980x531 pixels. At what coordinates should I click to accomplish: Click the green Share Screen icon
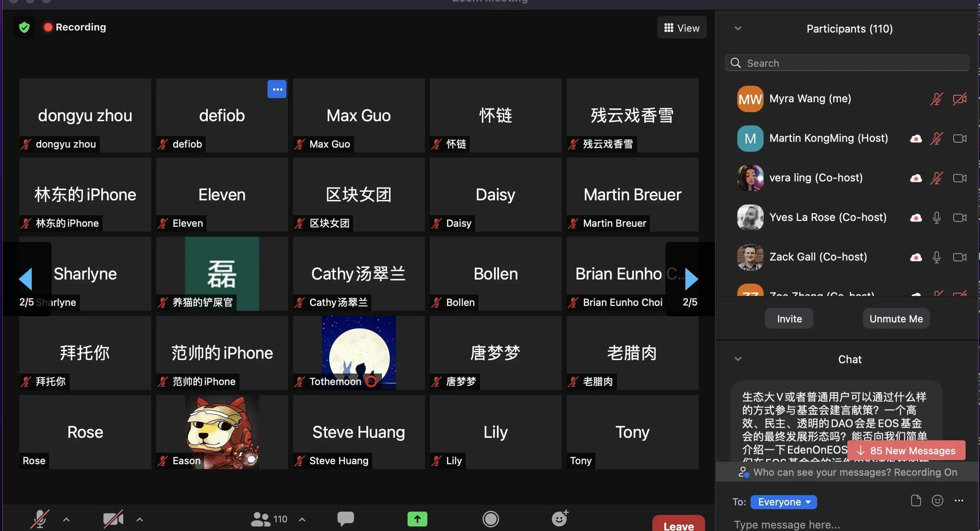[417, 519]
